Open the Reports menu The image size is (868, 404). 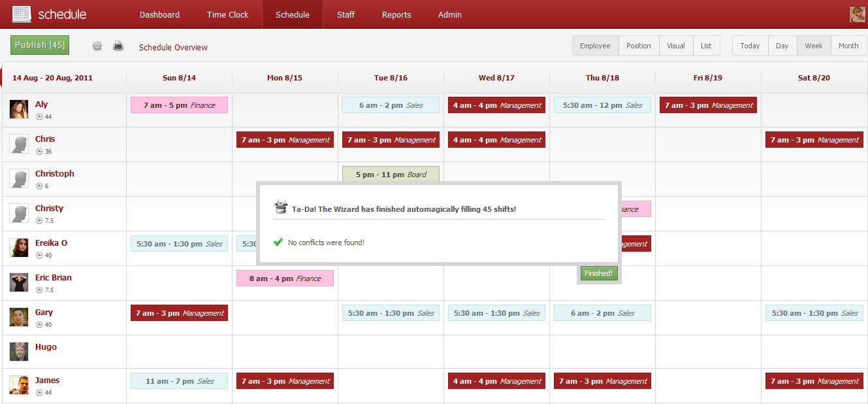click(396, 14)
